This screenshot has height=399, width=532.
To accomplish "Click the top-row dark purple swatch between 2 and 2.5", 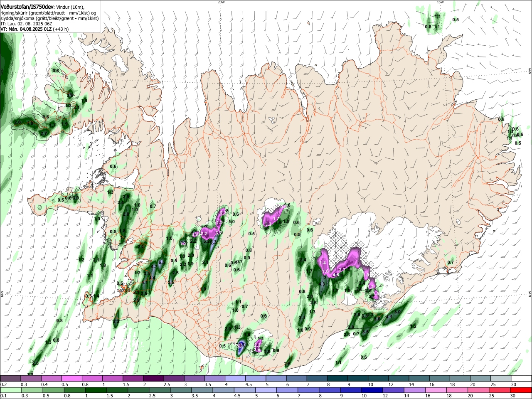I will 153,379.
